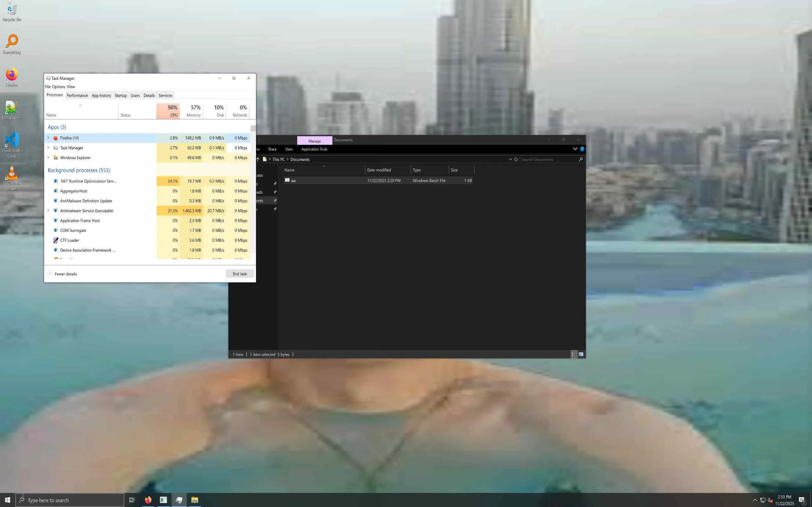Expand the Explorer ribbon chevron

pyautogui.click(x=575, y=149)
